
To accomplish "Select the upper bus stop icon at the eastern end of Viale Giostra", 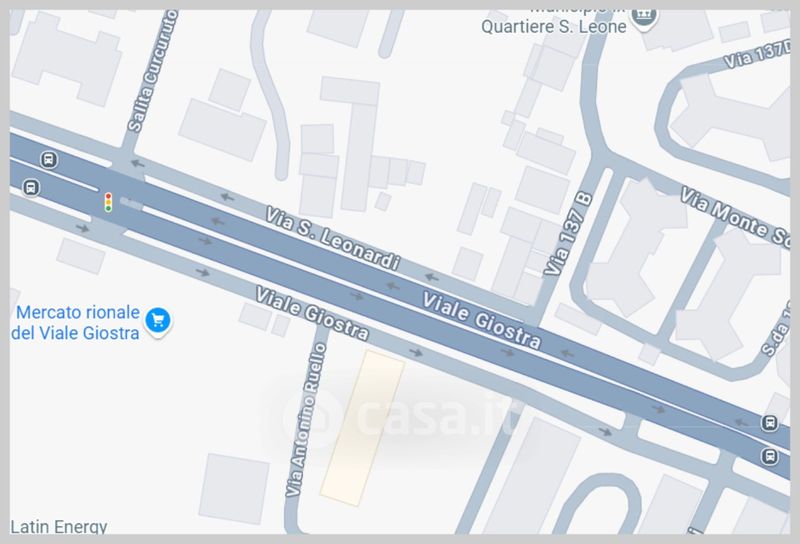I will pyautogui.click(x=770, y=423).
